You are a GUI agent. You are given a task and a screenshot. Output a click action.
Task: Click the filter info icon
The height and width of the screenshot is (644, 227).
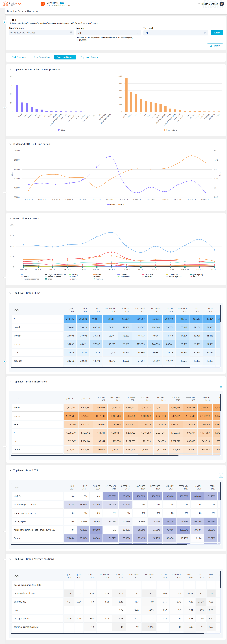(10, 23)
